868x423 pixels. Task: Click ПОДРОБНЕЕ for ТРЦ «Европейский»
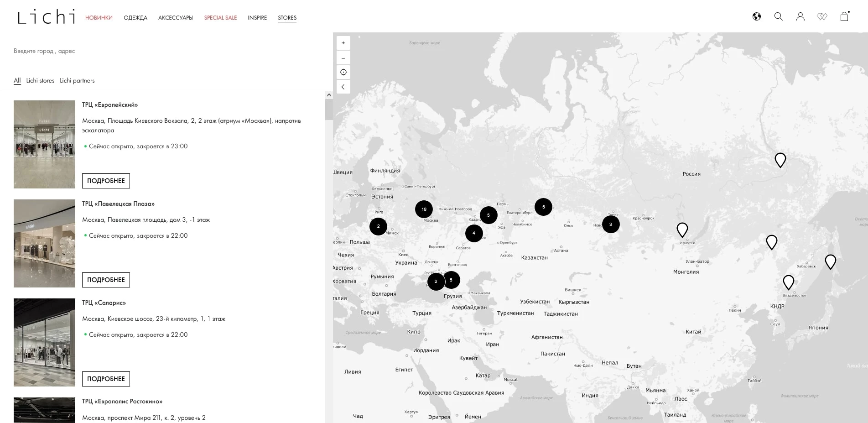(106, 181)
